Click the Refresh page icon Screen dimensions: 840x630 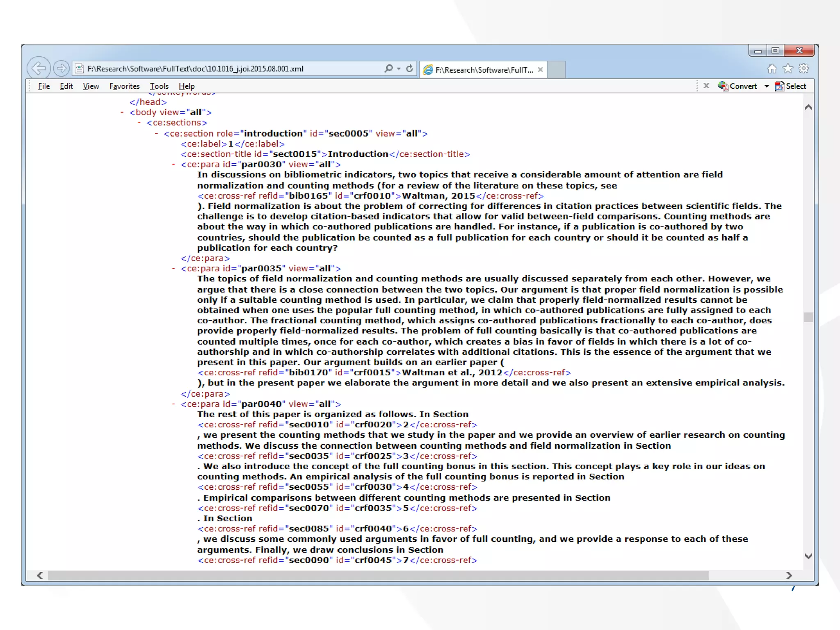(x=409, y=68)
